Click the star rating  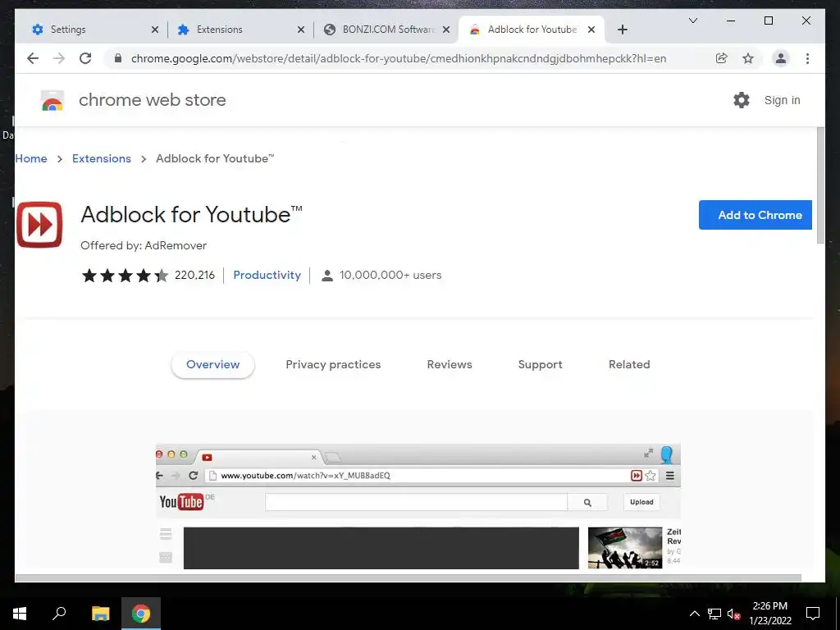pyautogui.click(x=126, y=276)
